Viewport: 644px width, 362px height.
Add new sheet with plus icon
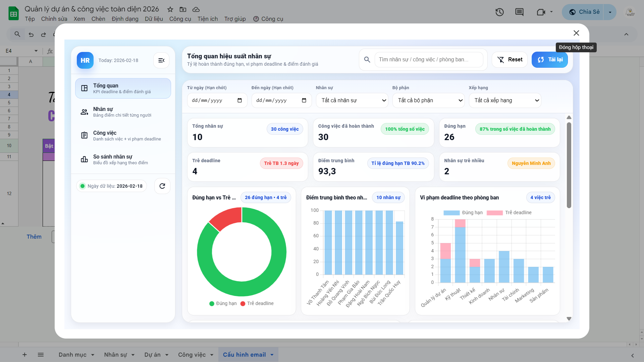point(24,355)
